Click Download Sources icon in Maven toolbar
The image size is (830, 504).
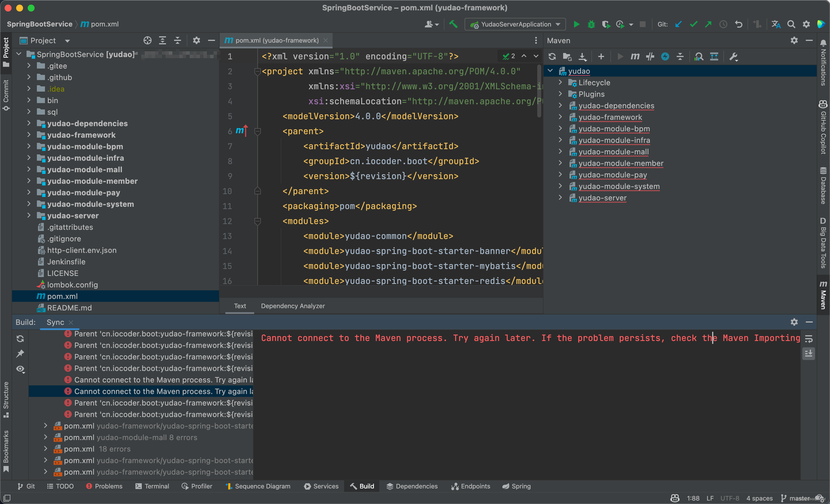coord(582,56)
